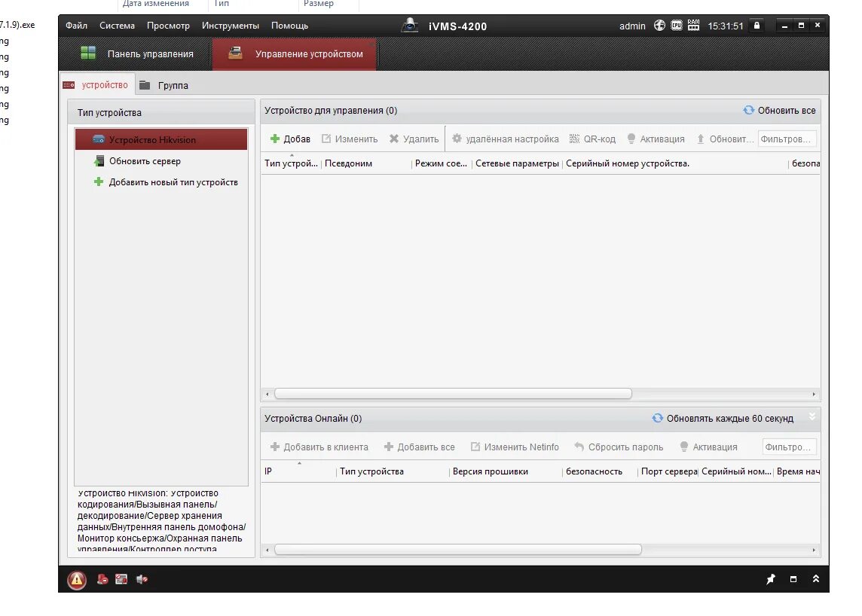The image size is (862, 616).
Task: Click the restore panel icon in bottom bar
Action: [793, 579]
